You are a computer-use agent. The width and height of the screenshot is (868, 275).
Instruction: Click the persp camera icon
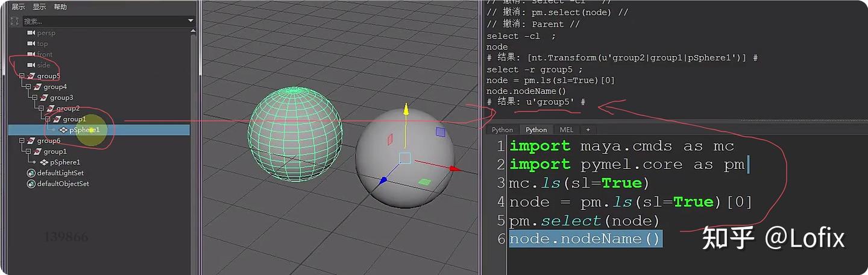31,33
